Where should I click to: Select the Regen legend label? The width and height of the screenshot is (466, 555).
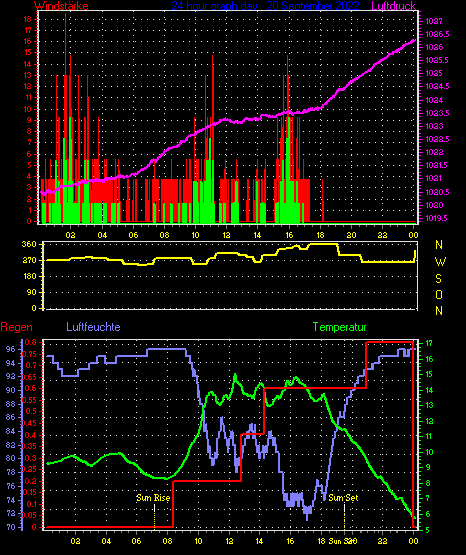tap(17, 327)
